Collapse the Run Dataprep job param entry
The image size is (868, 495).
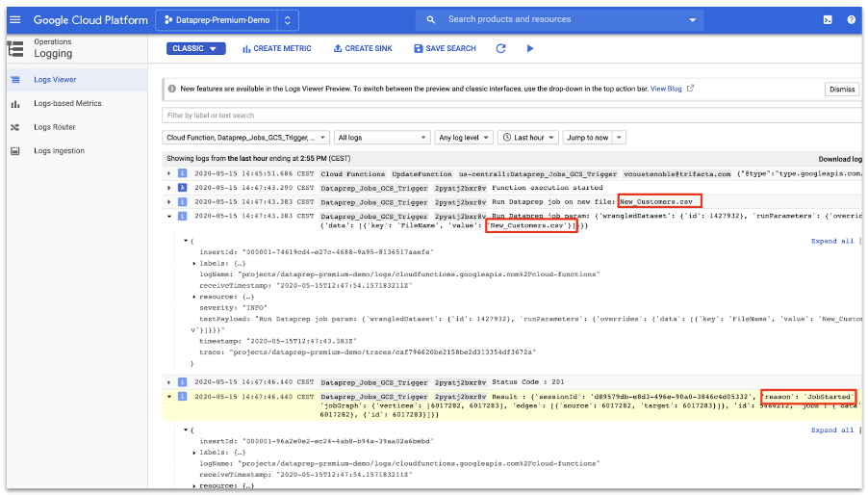pos(169,217)
